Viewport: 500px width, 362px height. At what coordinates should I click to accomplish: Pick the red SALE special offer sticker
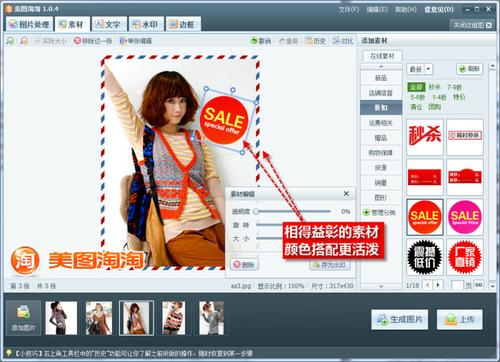[x=425, y=217]
